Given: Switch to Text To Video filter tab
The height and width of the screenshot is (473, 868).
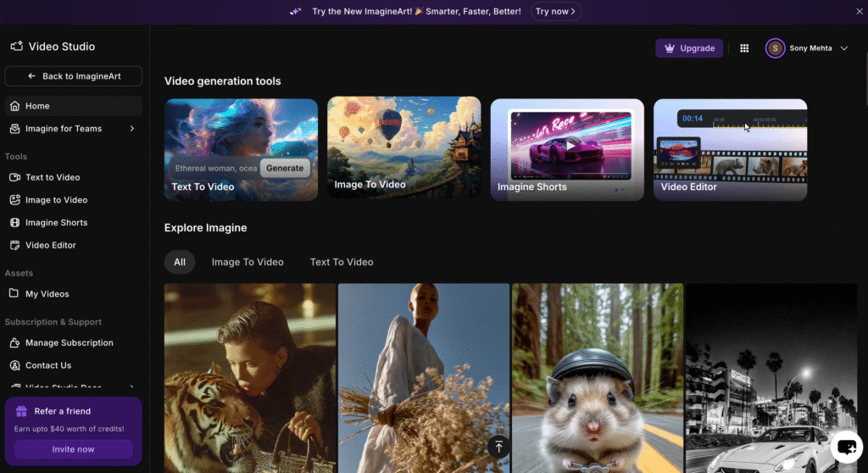Looking at the screenshot, I should 342,262.
